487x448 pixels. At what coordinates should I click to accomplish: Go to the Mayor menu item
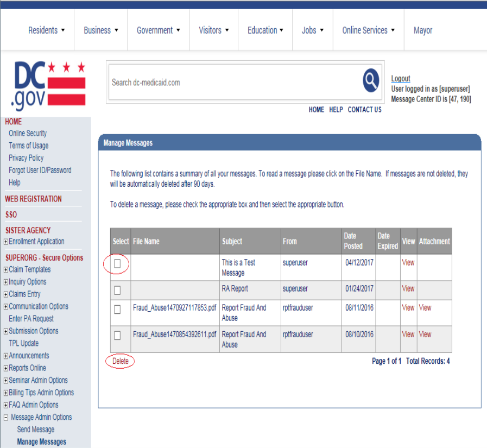point(423,30)
